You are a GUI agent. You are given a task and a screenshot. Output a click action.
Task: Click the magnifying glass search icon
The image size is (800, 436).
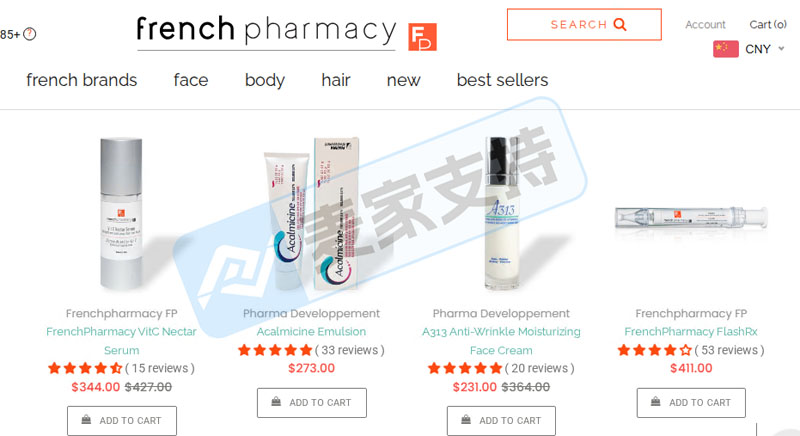click(620, 24)
